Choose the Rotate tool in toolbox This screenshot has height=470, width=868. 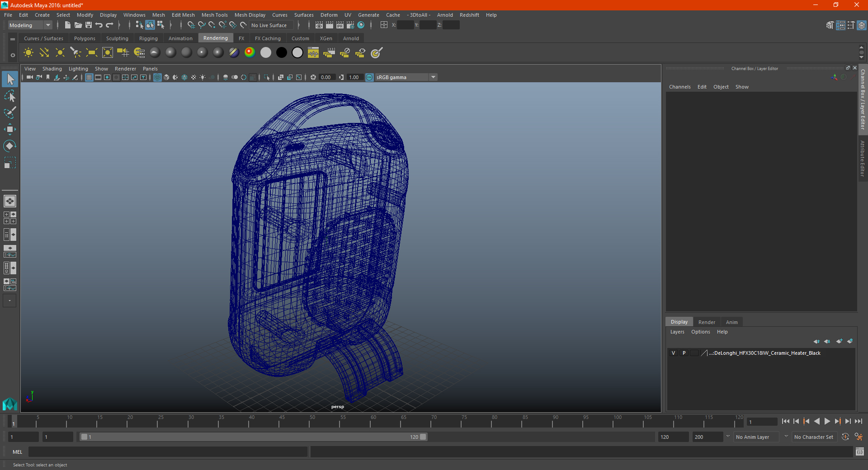[x=9, y=146]
